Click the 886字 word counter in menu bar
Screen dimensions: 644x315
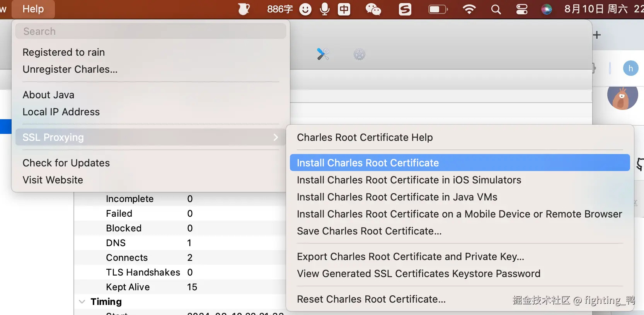[x=280, y=9]
